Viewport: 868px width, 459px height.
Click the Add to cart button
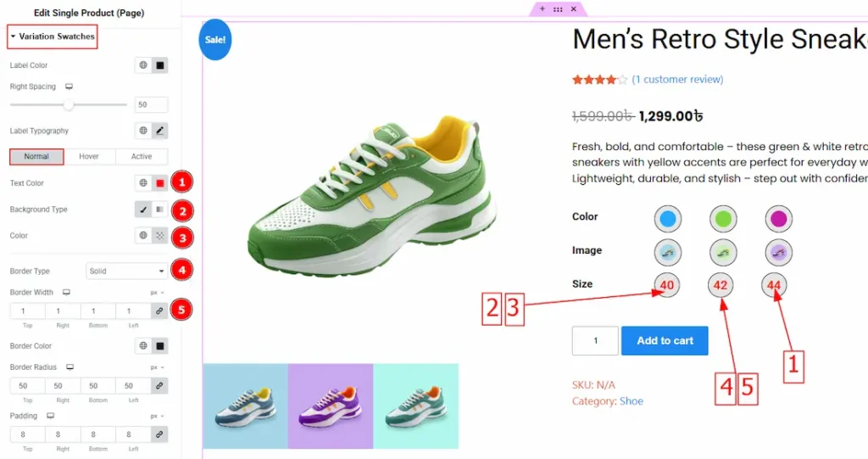(x=665, y=340)
